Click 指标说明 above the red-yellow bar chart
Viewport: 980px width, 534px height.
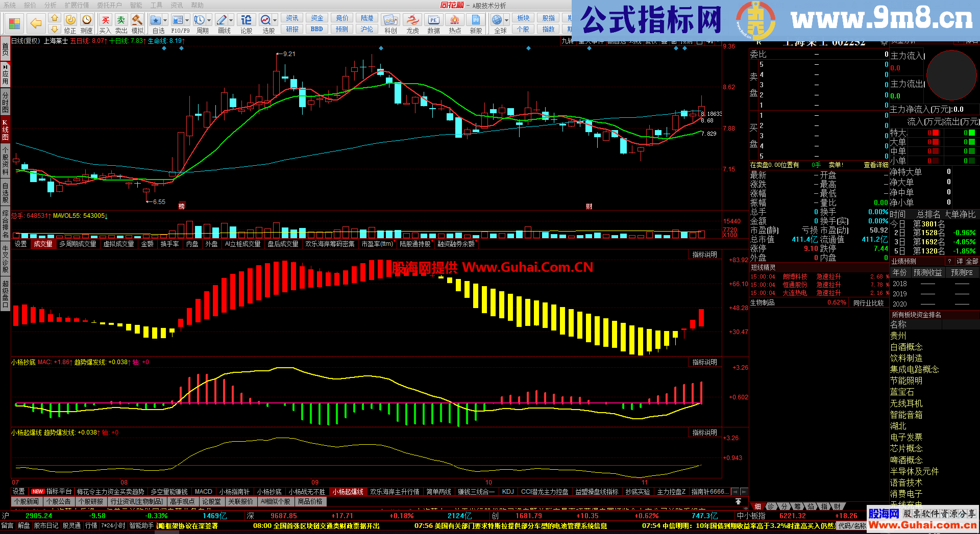point(704,255)
